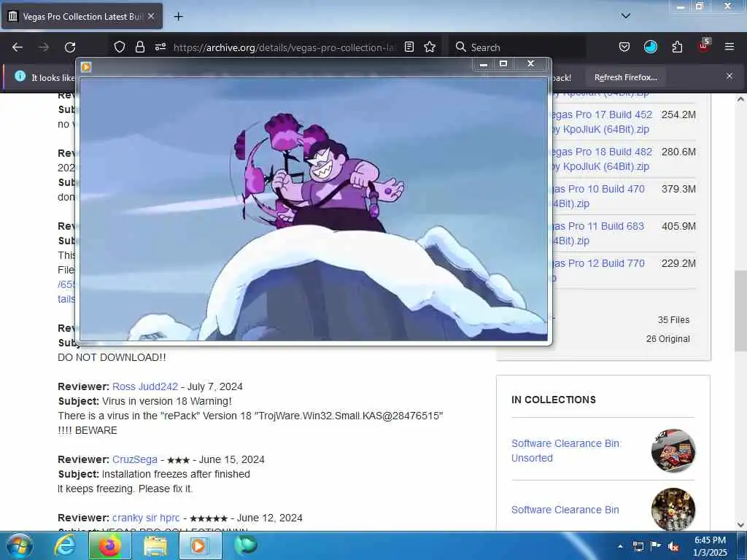Open Action Center flag icon

coord(656,546)
